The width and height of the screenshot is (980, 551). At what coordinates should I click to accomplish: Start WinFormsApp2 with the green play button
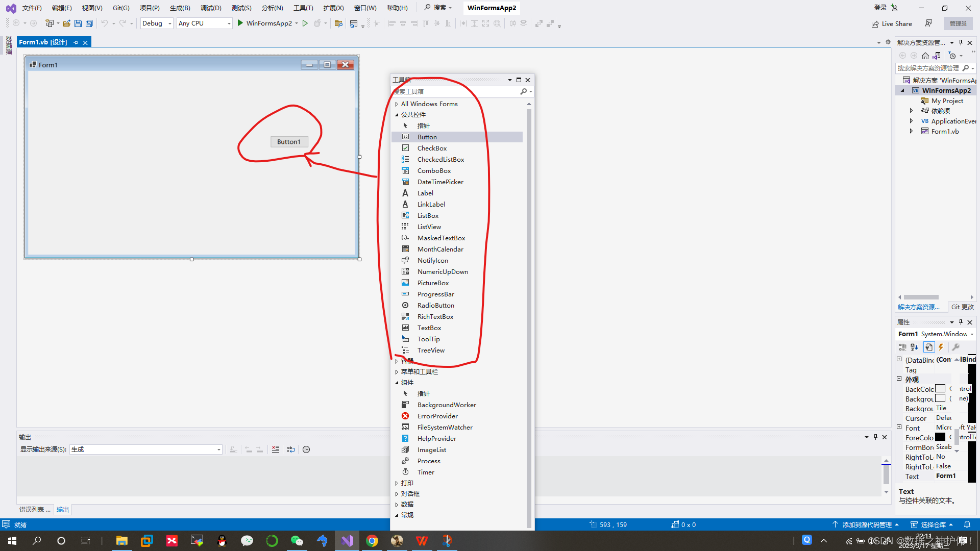pos(240,23)
